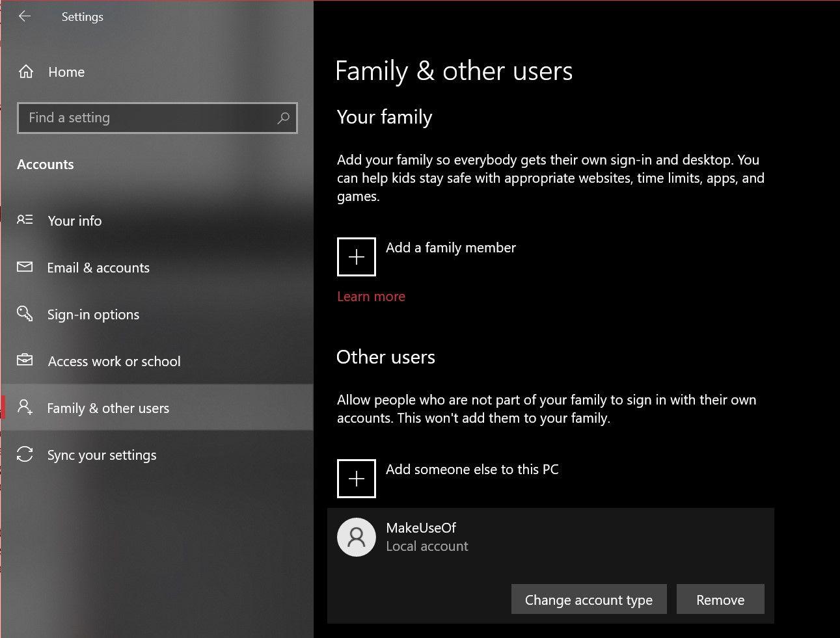Click the Settings window title text
Screen dimensions: 840x638
[x=83, y=17]
